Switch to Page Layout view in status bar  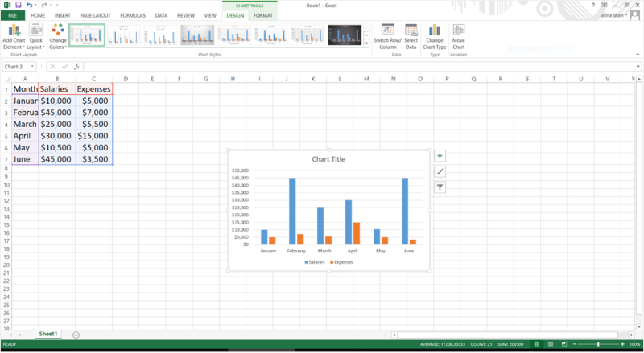point(551,344)
